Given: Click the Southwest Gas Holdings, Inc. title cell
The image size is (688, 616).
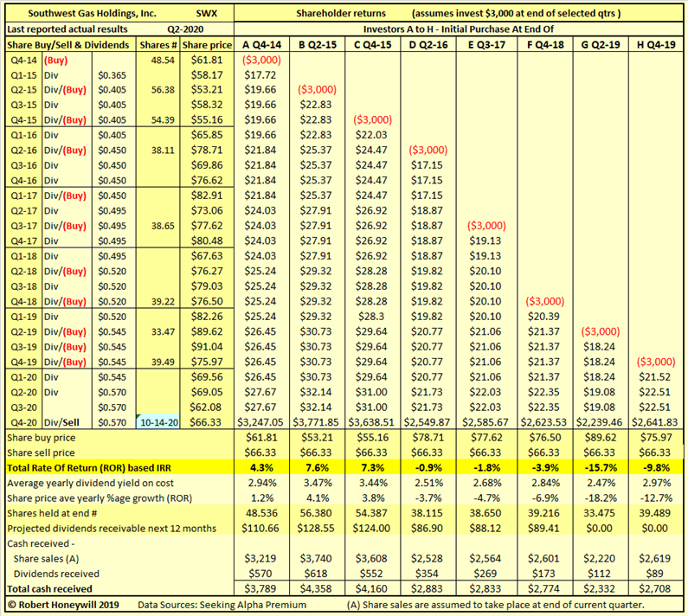Looking at the screenshot, I should pos(92,13).
